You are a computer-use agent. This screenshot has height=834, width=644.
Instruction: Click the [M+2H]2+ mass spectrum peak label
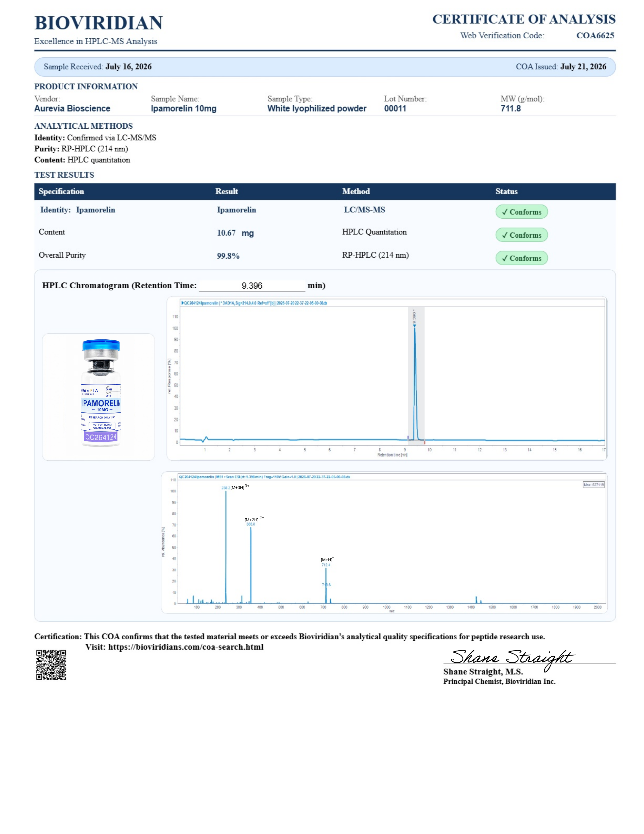254,519
